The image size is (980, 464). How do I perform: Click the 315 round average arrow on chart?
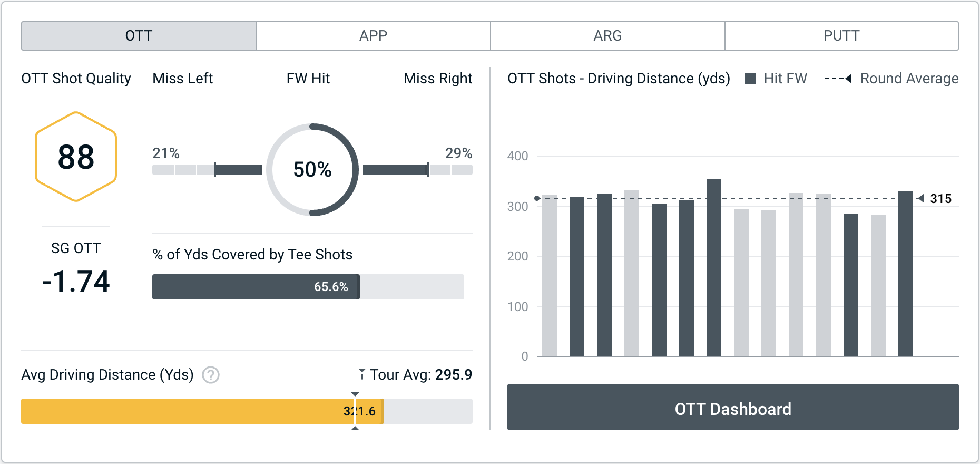920,198
